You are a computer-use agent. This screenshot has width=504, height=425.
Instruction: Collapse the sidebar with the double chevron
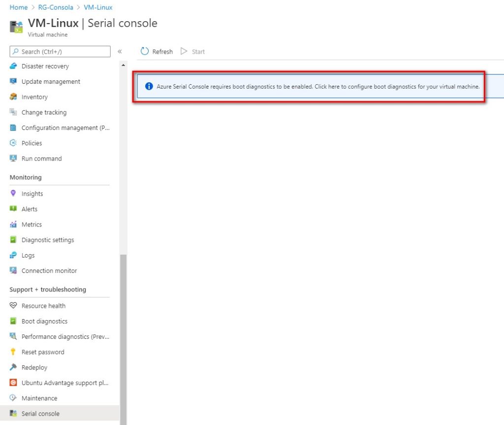pyautogui.click(x=120, y=52)
